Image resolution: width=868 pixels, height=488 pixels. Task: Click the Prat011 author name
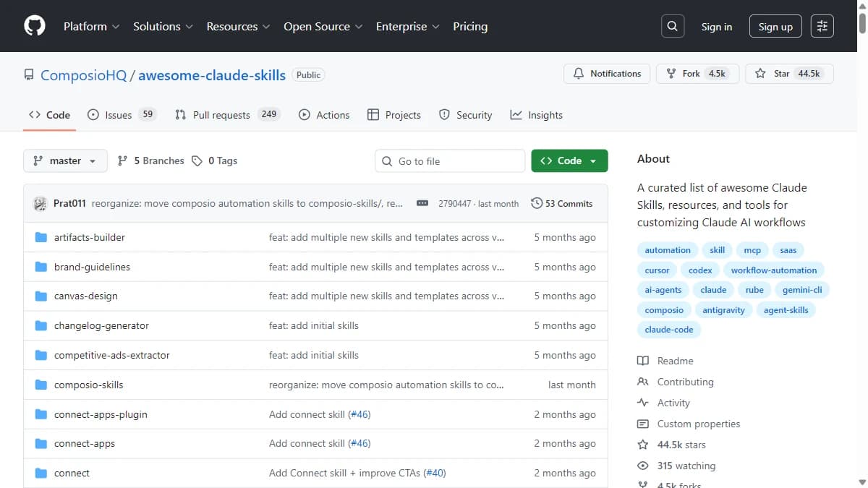[x=69, y=203]
